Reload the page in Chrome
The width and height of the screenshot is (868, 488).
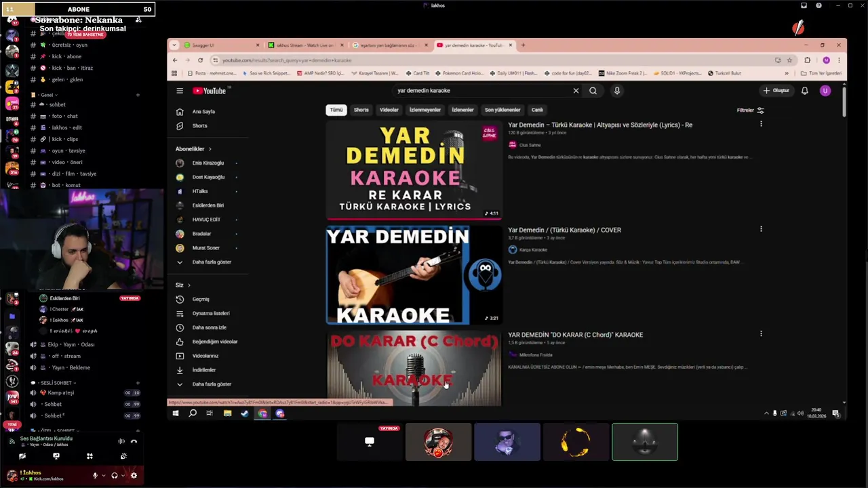tap(200, 60)
